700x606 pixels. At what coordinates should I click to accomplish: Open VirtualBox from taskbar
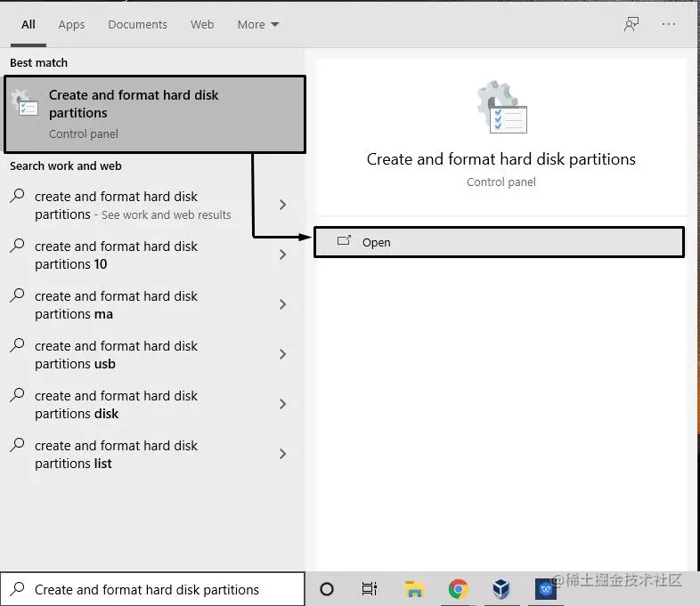pyautogui.click(x=501, y=589)
